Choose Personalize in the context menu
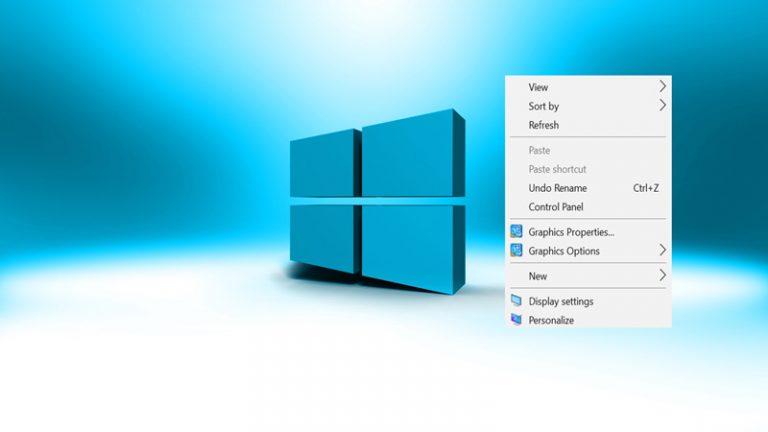Screen dimensions: 768x432 click(588, 320)
